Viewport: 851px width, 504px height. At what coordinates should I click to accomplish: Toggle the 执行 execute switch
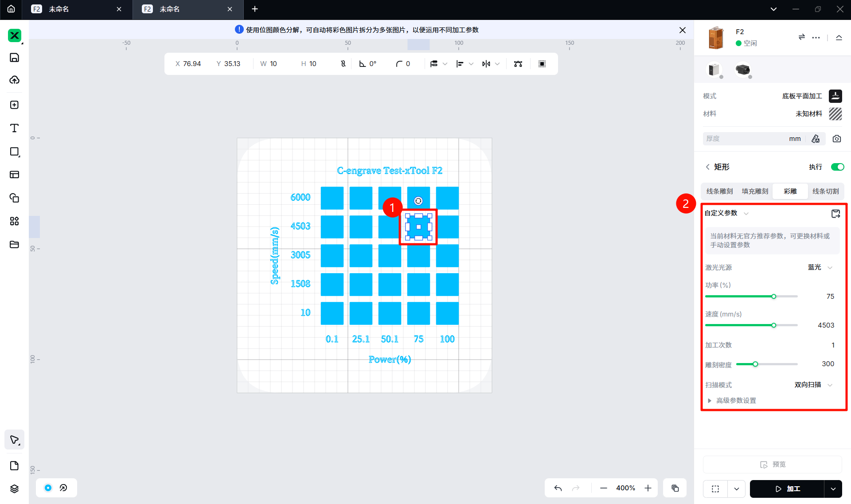tap(837, 167)
